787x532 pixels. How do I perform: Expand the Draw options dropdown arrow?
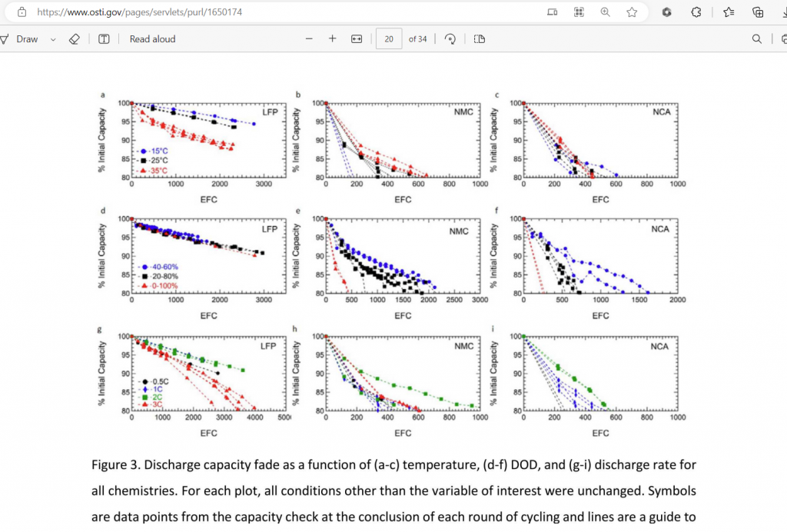point(53,39)
